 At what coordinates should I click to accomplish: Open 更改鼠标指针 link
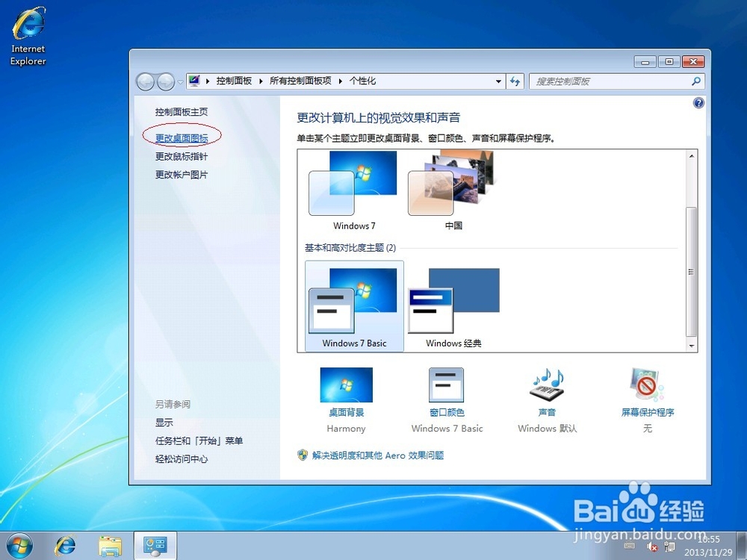click(x=182, y=156)
